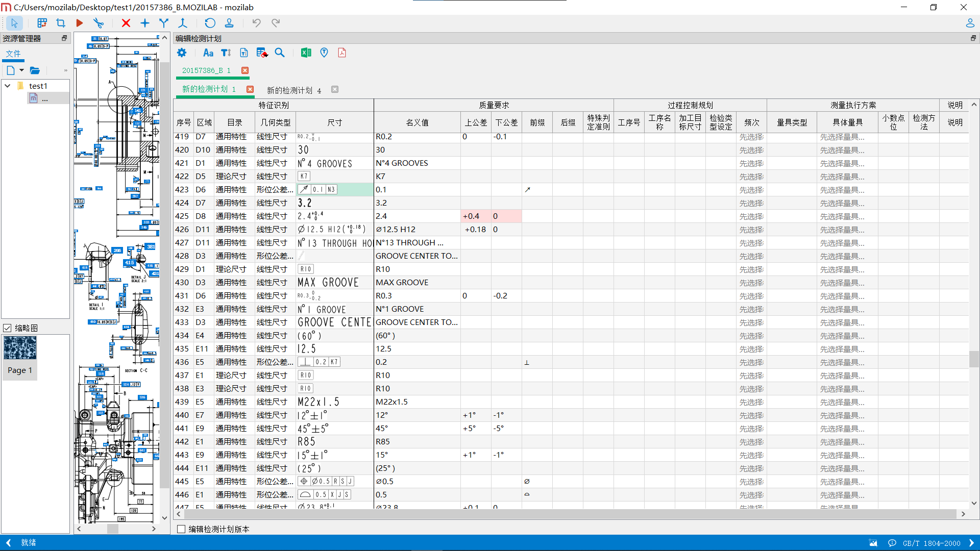Expand the resource manager toolbar overflow chevron
The height and width of the screenshot is (551, 980).
pyautogui.click(x=65, y=70)
